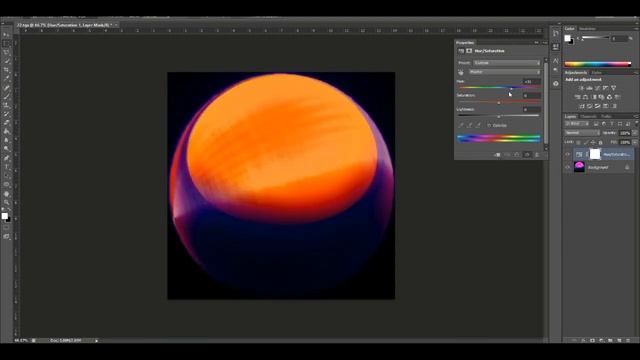The height and width of the screenshot is (360, 640).
Task: Select the Lasso tool
Action: (6, 53)
